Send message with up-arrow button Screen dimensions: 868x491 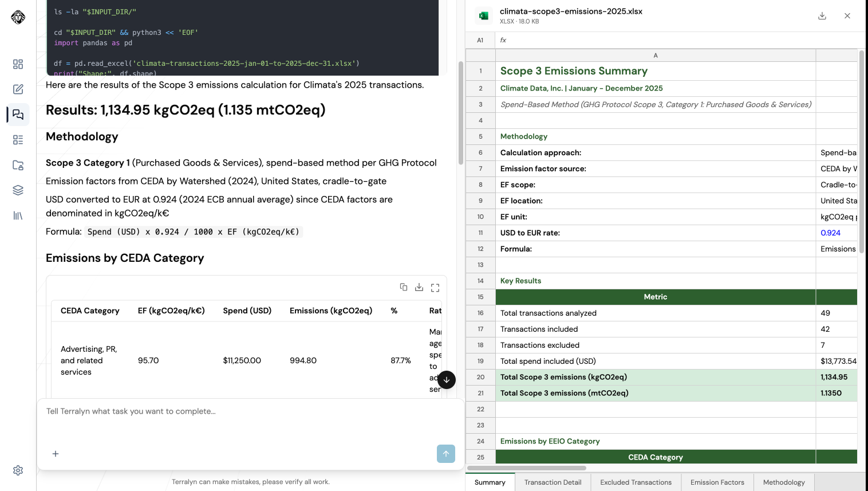[446, 454]
